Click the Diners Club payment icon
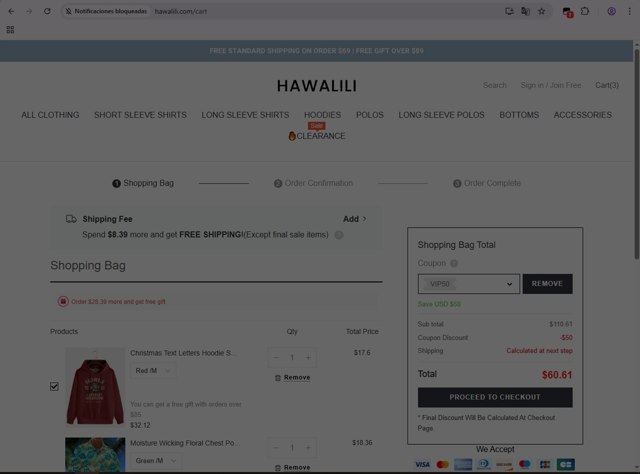640x474 pixels. coord(484,465)
